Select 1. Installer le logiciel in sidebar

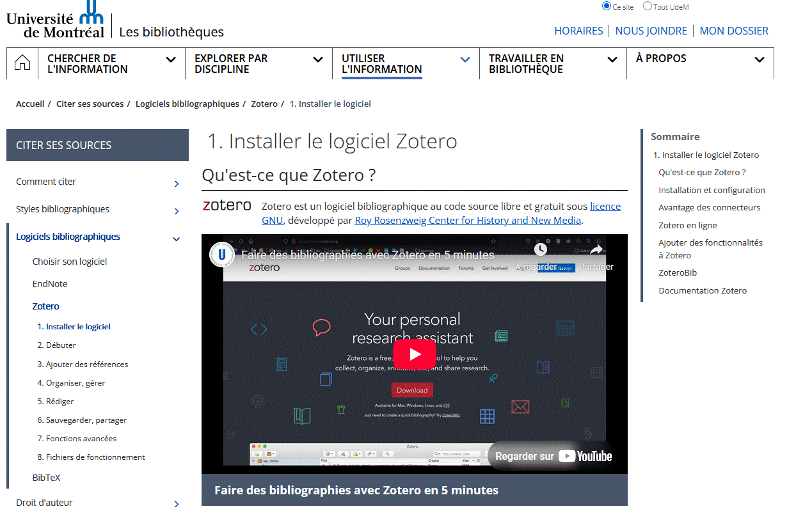click(74, 327)
